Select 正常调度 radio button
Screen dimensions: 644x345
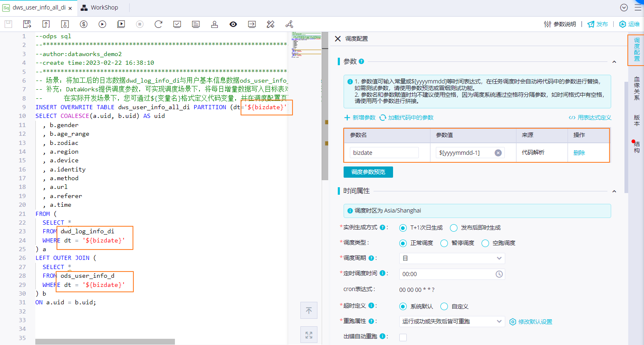click(403, 243)
